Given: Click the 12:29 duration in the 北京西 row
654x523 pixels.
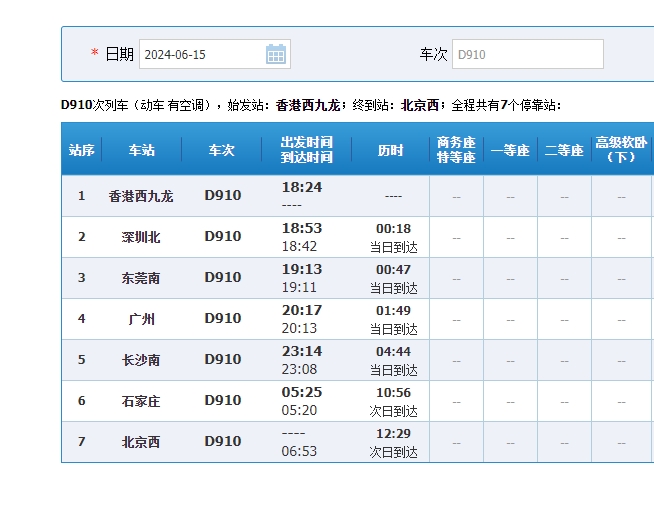Looking at the screenshot, I should tap(393, 434).
